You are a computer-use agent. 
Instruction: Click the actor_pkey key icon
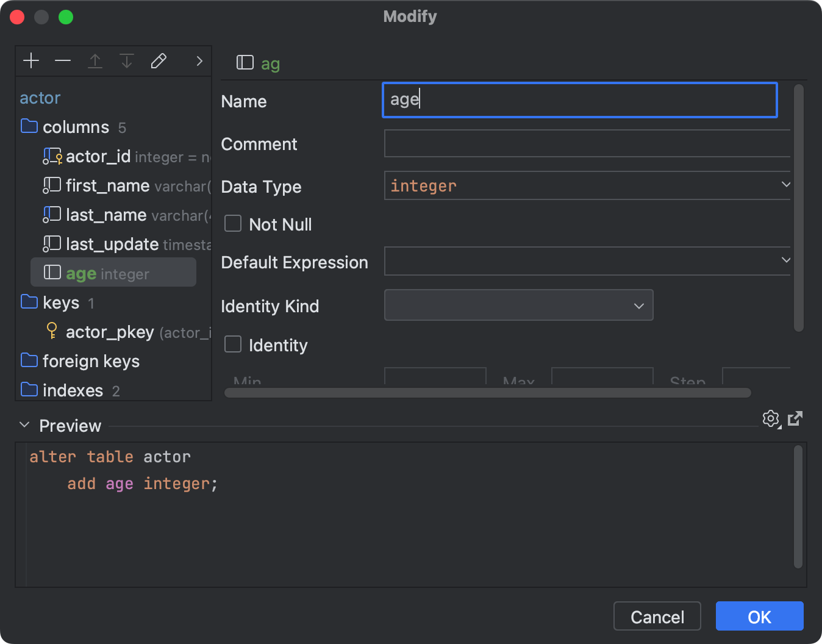point(52,331)
